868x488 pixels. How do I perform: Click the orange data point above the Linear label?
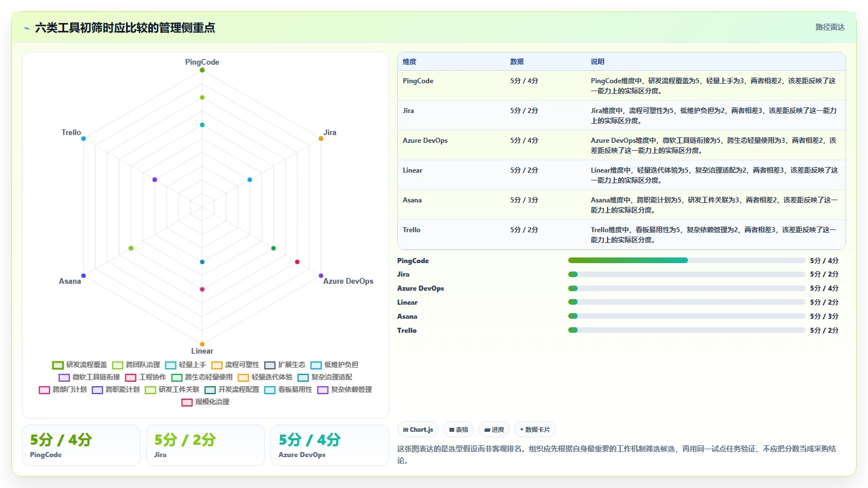202,344
